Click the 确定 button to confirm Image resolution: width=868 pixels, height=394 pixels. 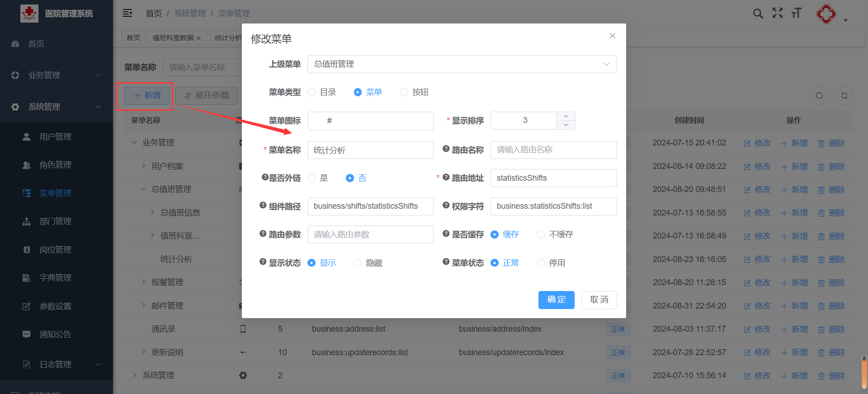556,300
